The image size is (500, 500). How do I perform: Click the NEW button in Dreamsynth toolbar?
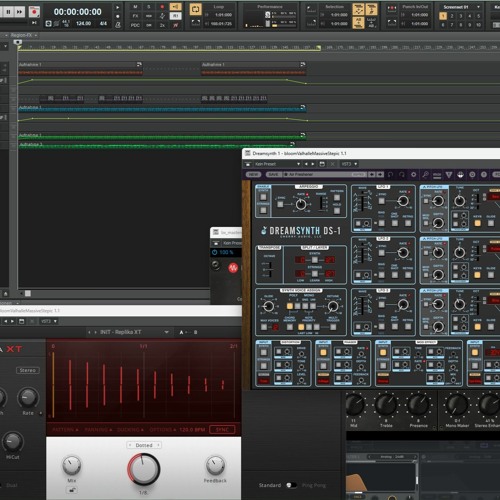point(253,174)
